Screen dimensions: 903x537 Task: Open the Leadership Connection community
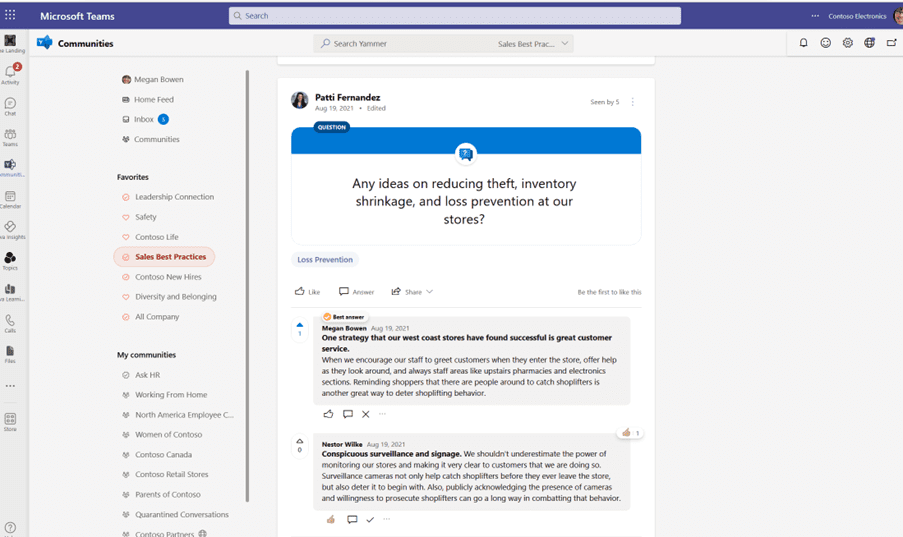(x=174, y=197)
